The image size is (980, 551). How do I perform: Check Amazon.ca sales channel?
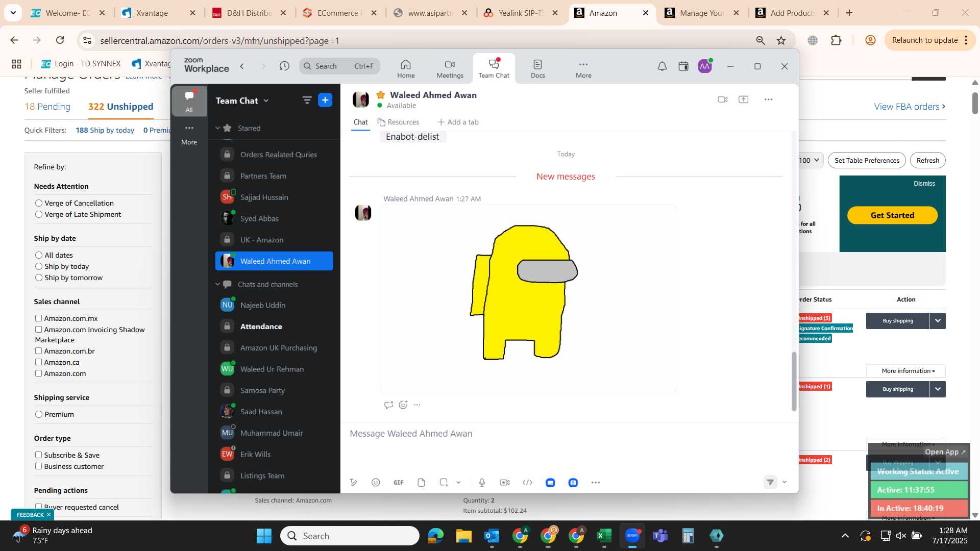[x=38, y=362]
